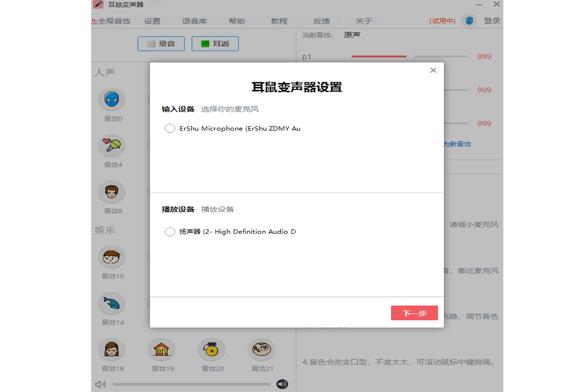
Task: Open the 语音库 menu
Action: pyautogui.click(x=195, y=21)
